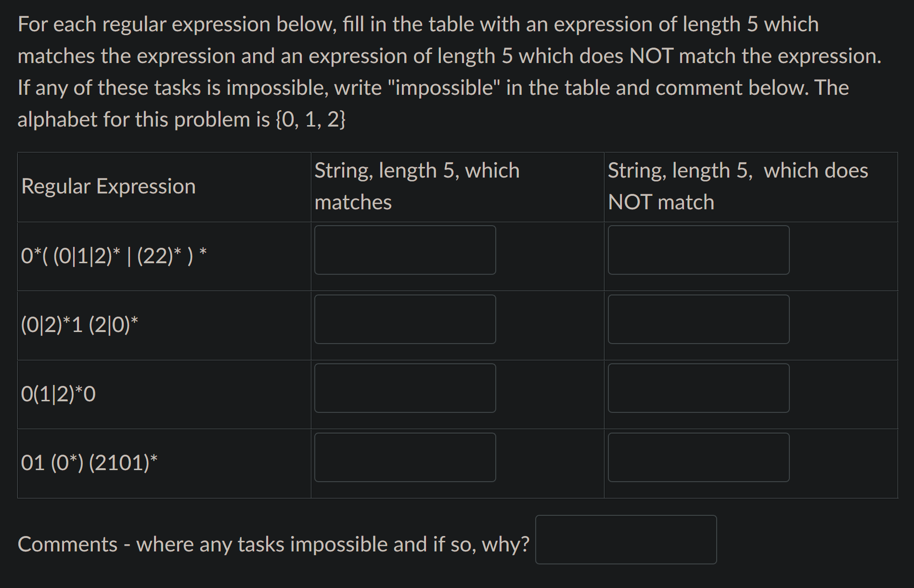
Task: Click the NOT match field for (0|2)*1 (2|0)*
Action: click(698, 319)
